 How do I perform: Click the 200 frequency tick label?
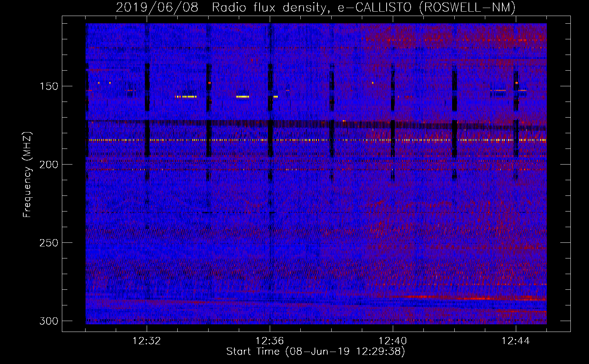[48, 165]
